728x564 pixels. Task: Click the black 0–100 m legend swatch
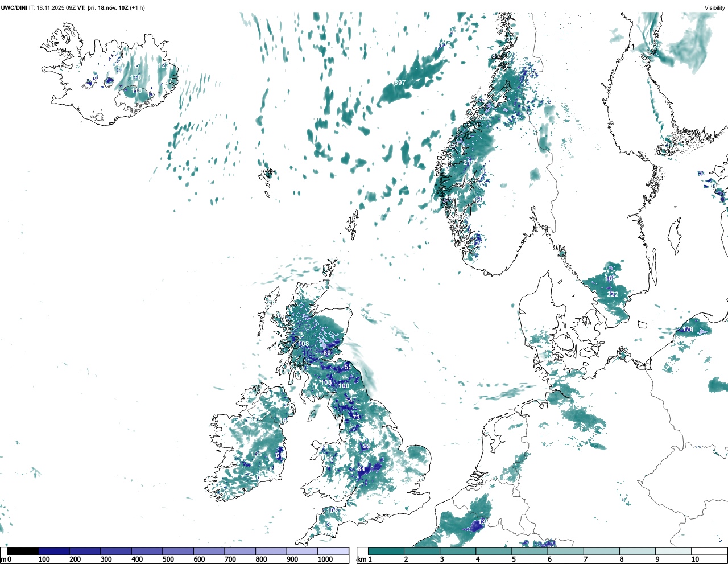click(23, 551)
